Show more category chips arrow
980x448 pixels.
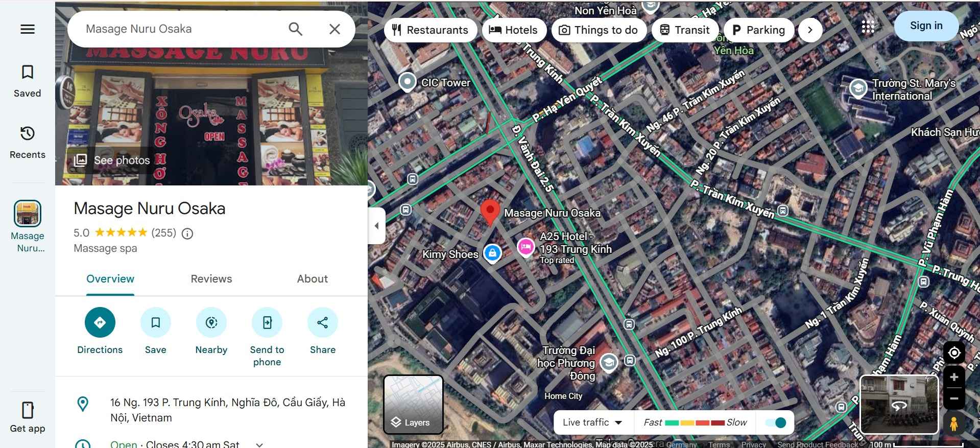[810, 30]
